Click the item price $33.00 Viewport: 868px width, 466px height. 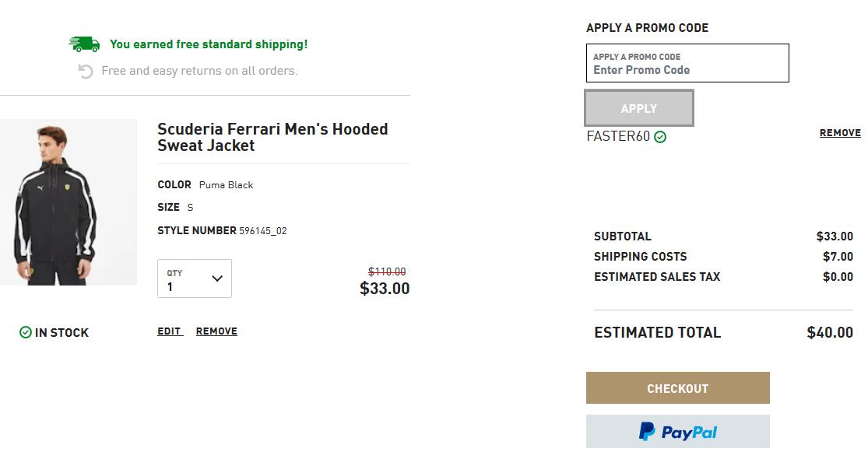tap(385, 289)
